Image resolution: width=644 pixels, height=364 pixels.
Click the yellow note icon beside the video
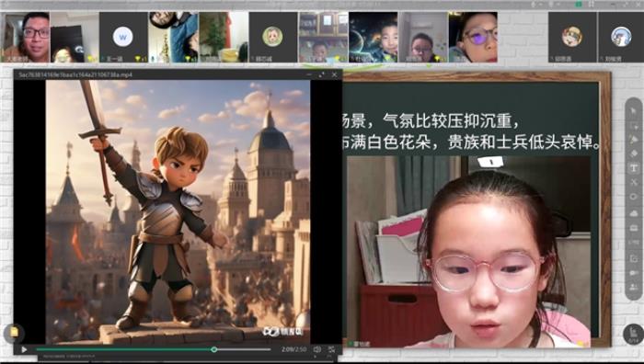click(x=14, y=333)
